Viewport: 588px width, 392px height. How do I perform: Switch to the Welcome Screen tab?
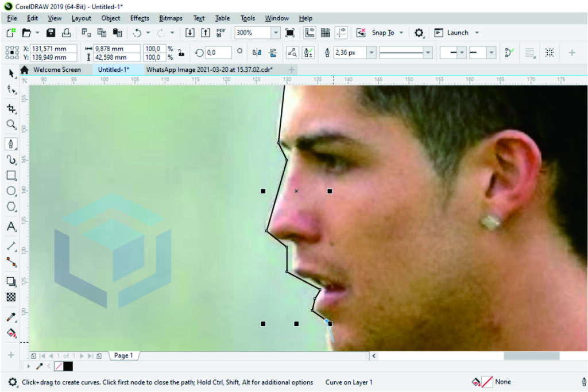57,69
